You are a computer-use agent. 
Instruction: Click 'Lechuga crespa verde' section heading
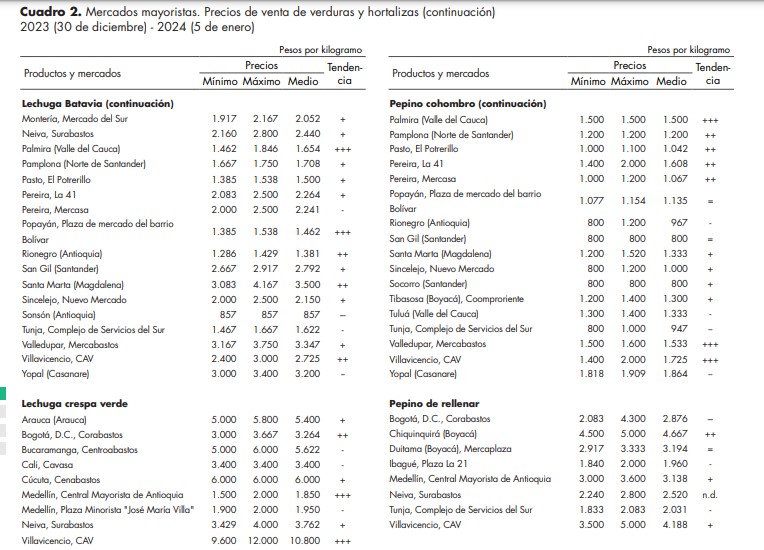75,404
